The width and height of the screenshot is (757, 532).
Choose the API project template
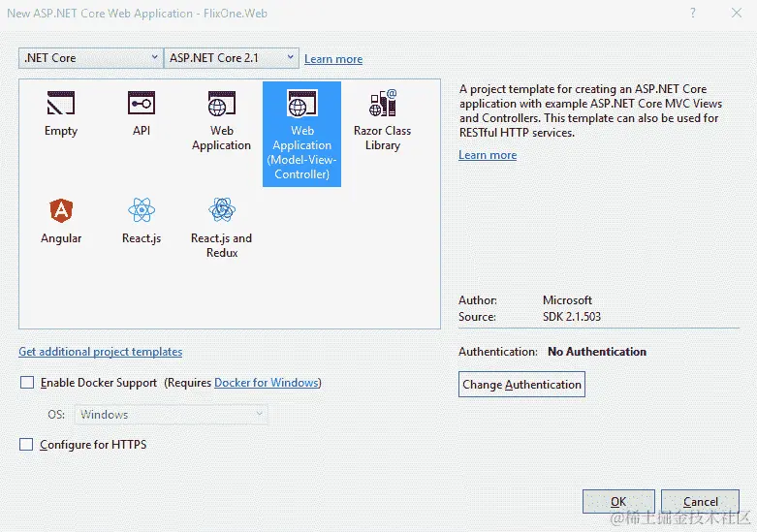142,113
